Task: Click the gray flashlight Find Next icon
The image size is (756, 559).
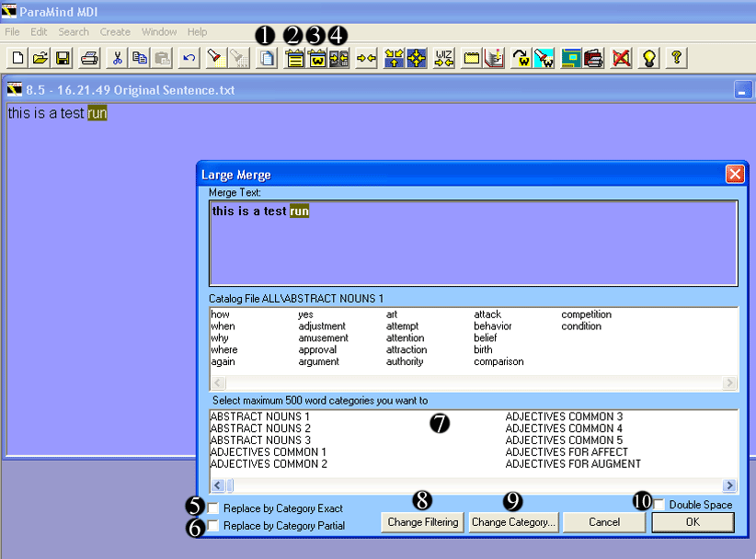Action: point(238,58)
